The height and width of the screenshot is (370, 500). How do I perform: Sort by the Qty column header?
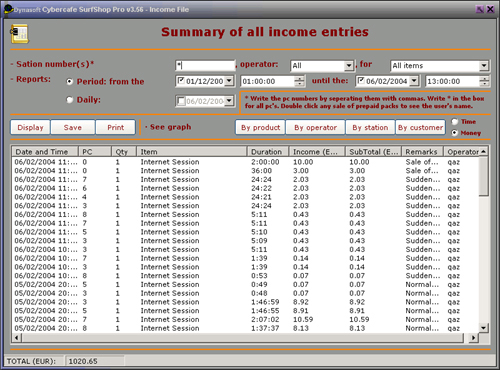124,152
